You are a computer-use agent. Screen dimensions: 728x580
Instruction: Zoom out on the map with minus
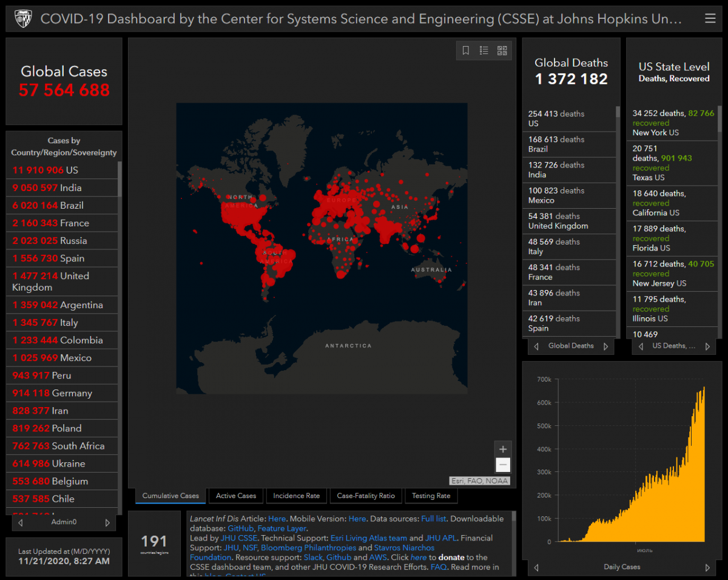point(503,465)
